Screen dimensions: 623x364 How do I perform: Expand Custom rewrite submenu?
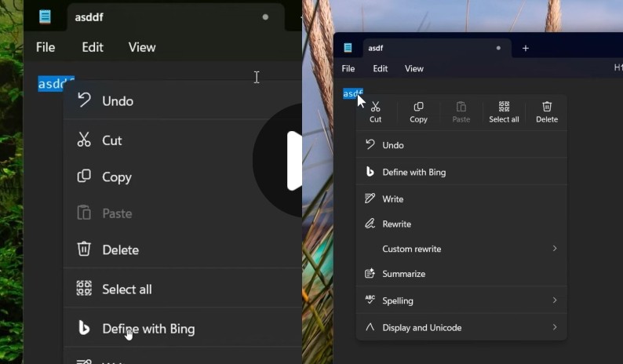[461, 249]
